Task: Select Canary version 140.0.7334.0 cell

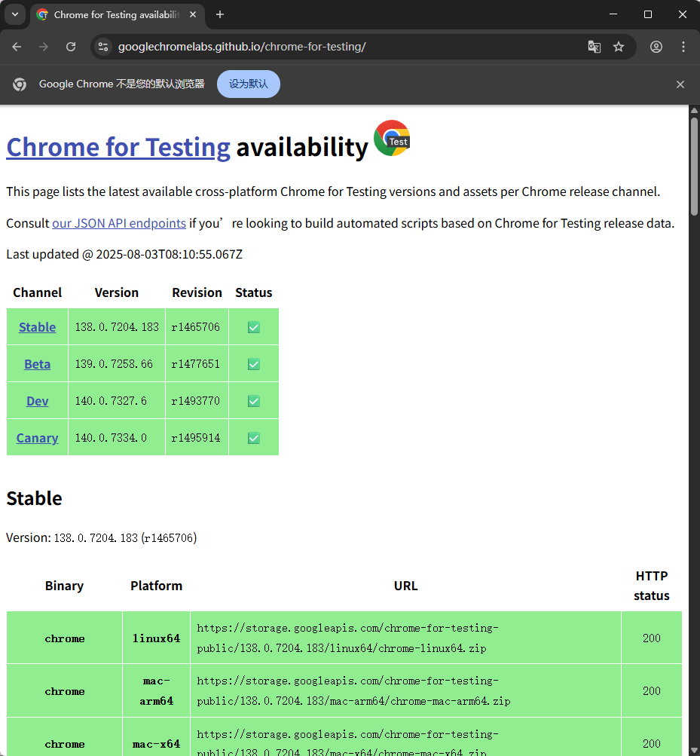Action: coord(117,438)
